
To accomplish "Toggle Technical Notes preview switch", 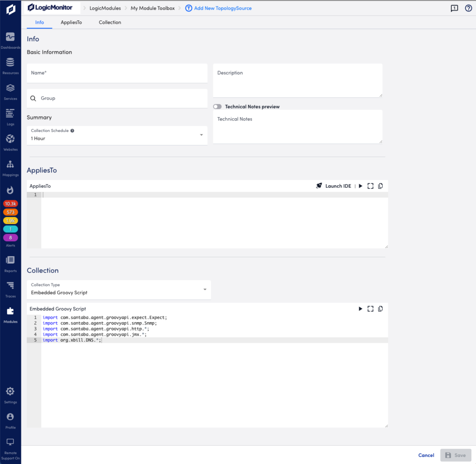I will tap(218, 106).
